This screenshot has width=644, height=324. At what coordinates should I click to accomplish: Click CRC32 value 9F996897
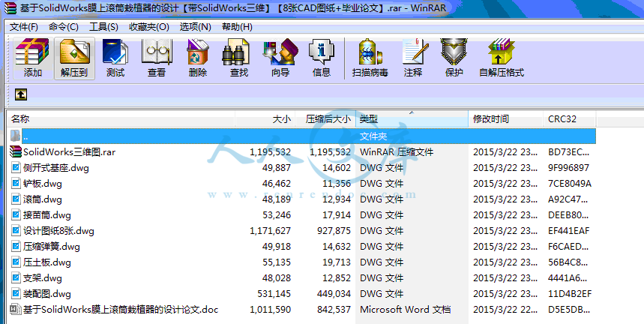[568, 167]
